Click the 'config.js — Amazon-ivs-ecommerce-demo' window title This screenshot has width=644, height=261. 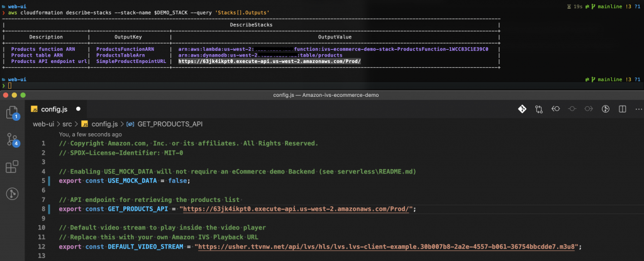(326, 95)
